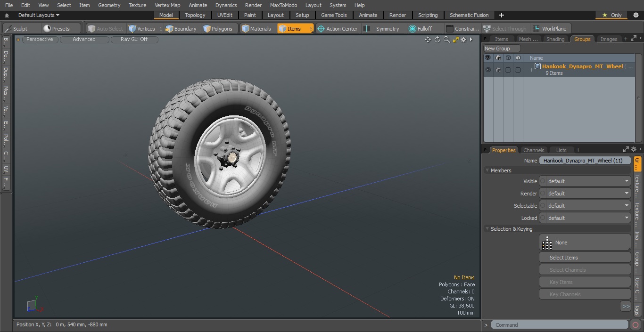Click the Only star button
644x332 pixels.
coord(612,15)
